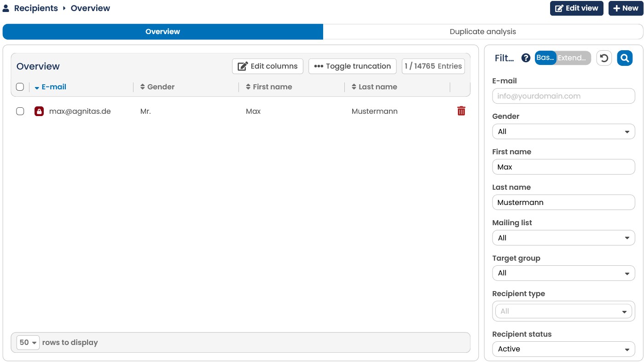Tick the checkbox for max@agnitas.de row
The width and height of the screenshot is (644, 362).
(20, 111)
